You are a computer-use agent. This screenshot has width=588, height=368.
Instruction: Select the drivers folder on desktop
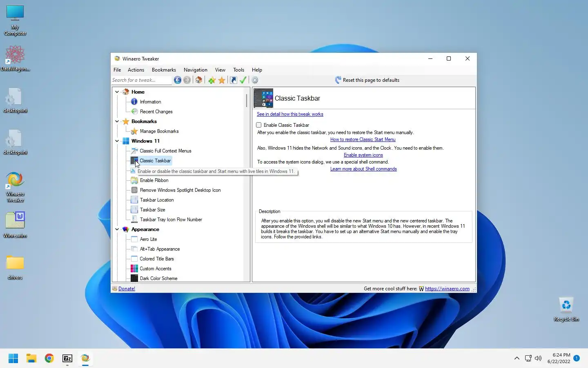[15, 267]
